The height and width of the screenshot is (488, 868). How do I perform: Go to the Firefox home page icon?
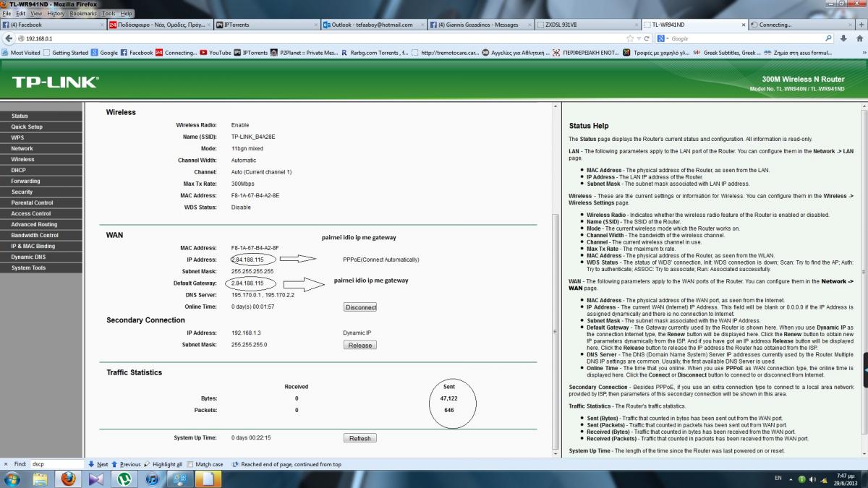pyautogui.click(x=859, y=38)
